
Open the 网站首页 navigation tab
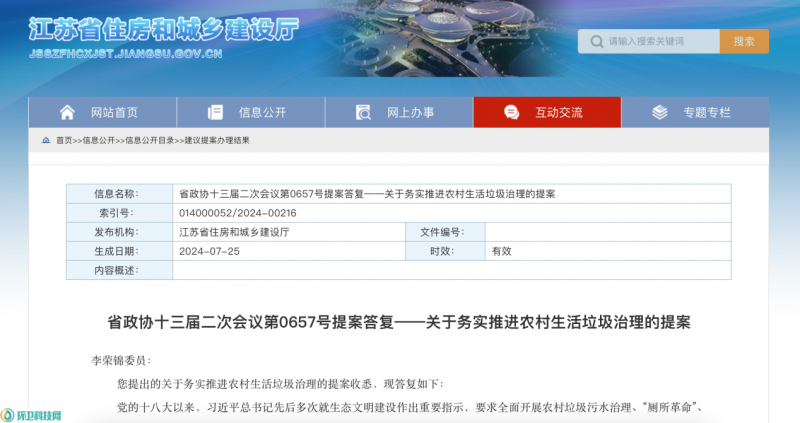click(113, 112)
